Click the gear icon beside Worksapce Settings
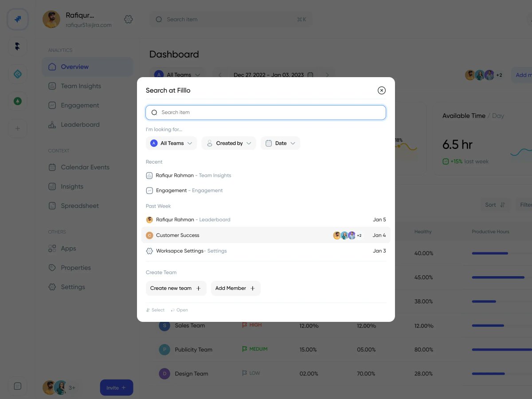 tap(149, 251)
